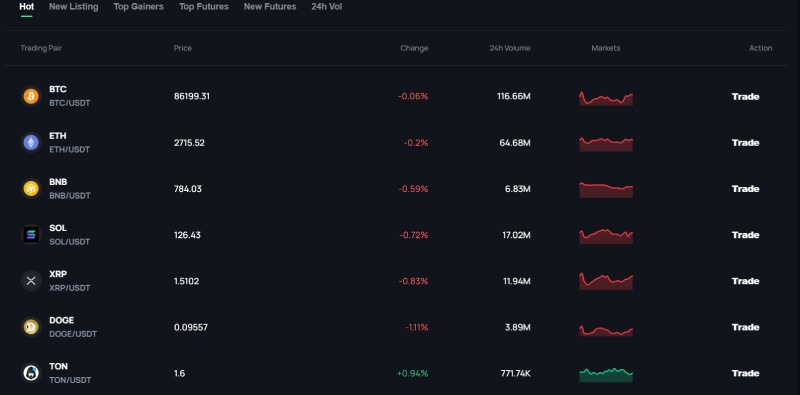Click Trade button for TON/USDT
The height and width of the screenshot is (395, 800).
click(x=745, y=373)
